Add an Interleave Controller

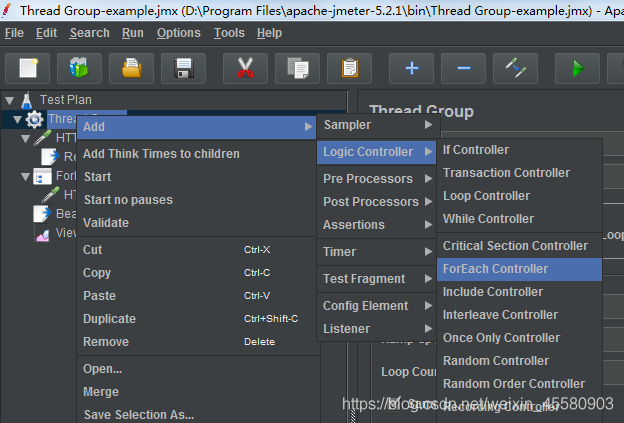click(x=519, y=315)
